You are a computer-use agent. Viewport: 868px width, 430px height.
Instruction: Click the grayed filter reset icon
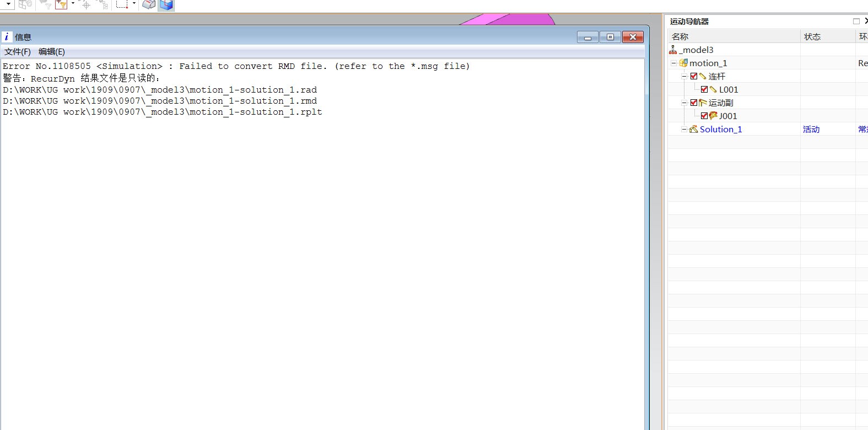(x=45, y=4)
